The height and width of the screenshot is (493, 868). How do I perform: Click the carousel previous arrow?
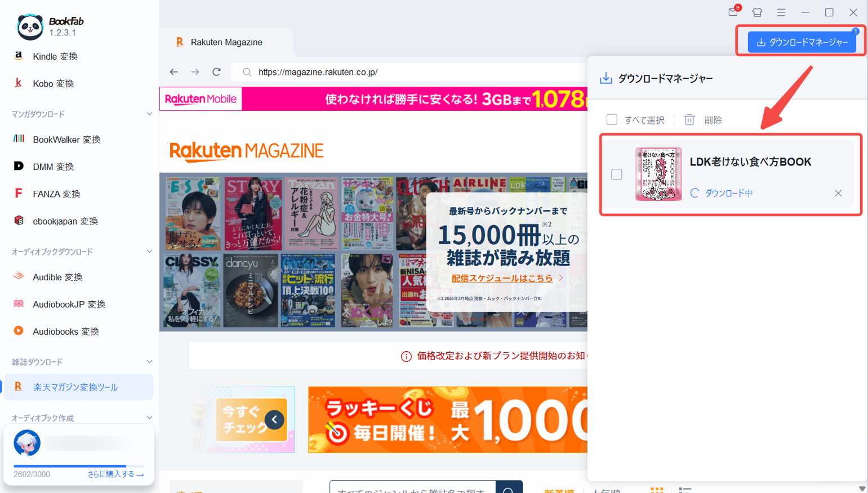coord(274,419)
